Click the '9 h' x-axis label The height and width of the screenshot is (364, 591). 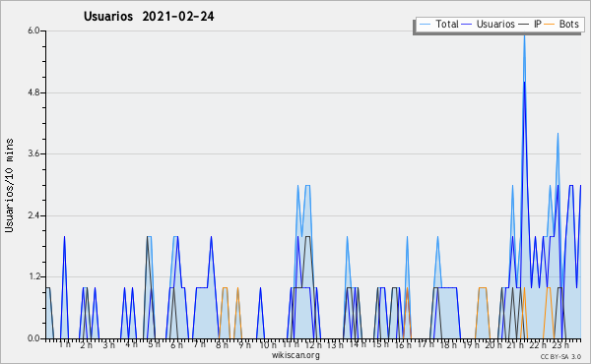click(244, 344)
